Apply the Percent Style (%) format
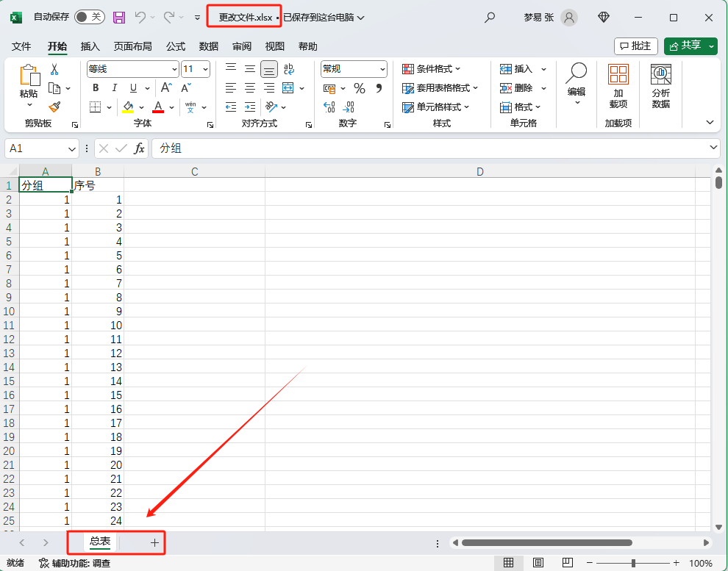Screen dimensions: 728x571 tap(359, 87)
